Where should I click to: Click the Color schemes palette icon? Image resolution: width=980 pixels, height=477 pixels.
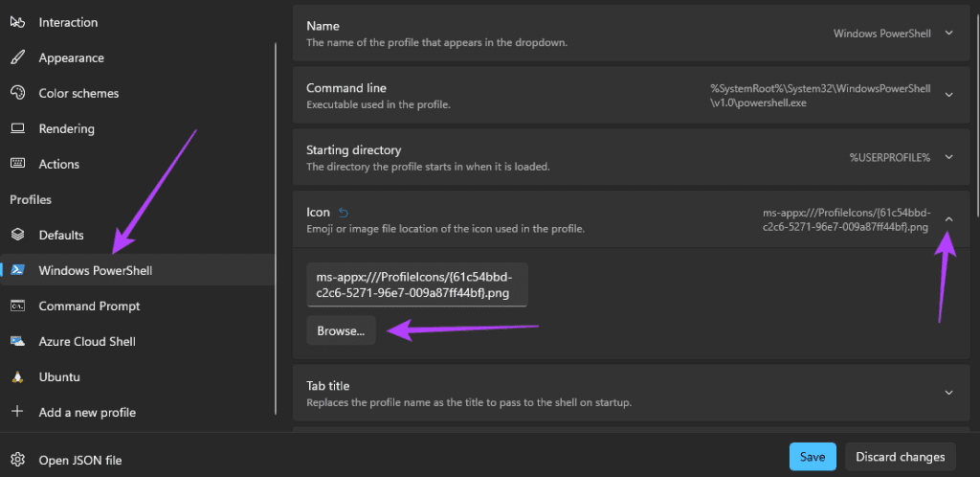point(17,93)
